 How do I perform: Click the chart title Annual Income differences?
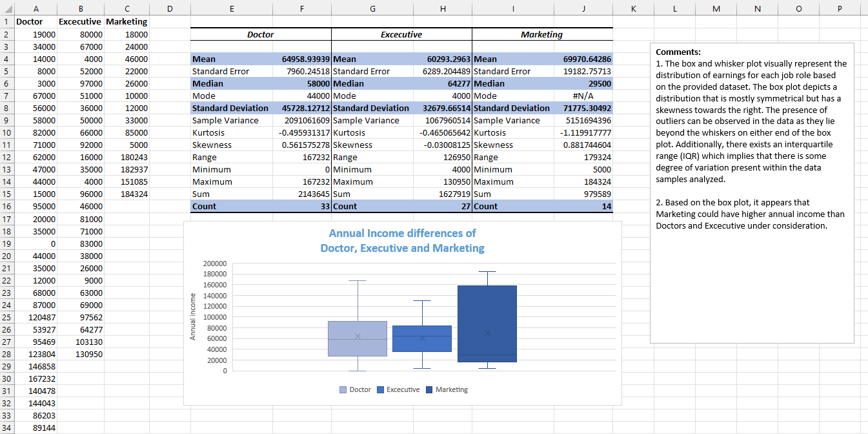pos(403,240)
